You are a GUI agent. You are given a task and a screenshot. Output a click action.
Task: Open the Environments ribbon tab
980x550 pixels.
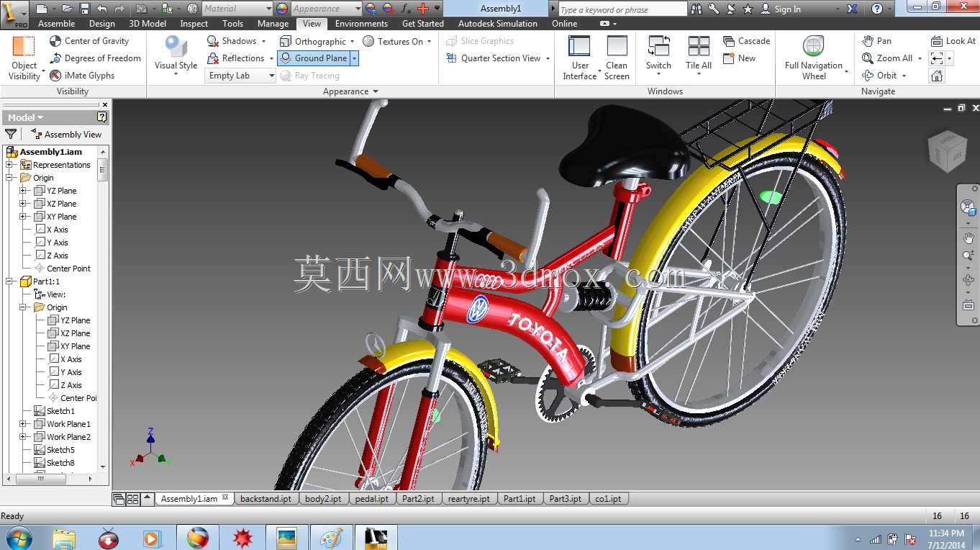click(x=361, y=24)
